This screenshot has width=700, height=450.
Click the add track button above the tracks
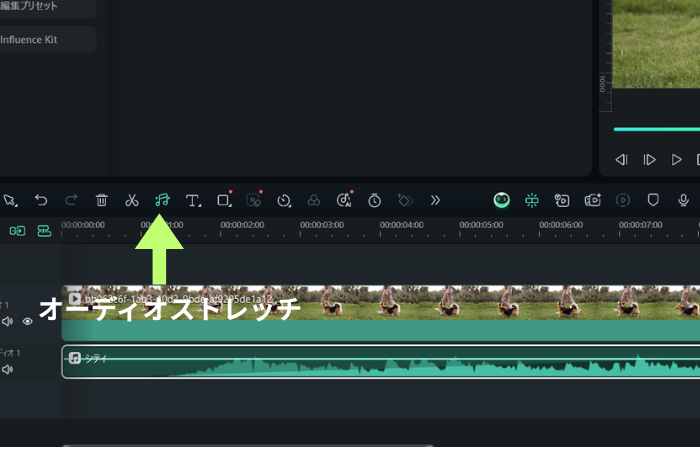click(x=18, y=231)
